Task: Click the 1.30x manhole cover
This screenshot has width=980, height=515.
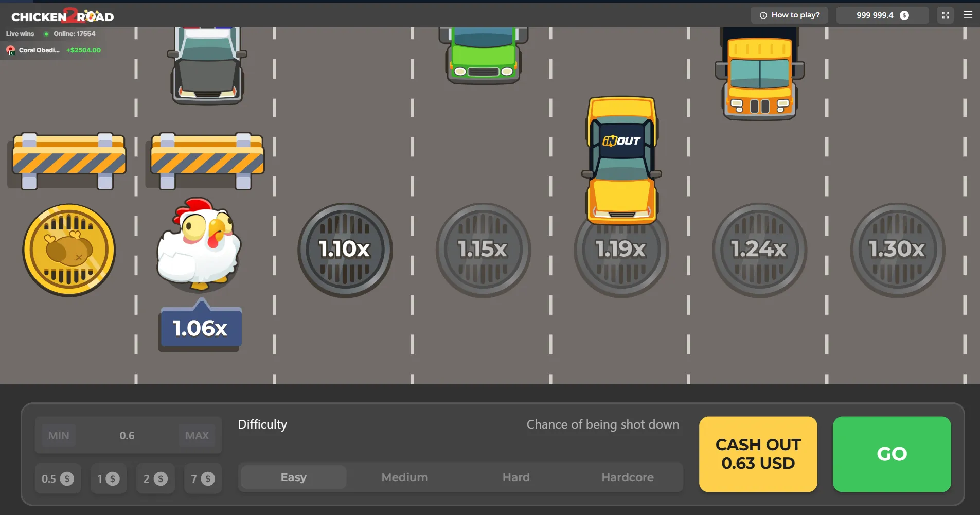Action: 897,250
